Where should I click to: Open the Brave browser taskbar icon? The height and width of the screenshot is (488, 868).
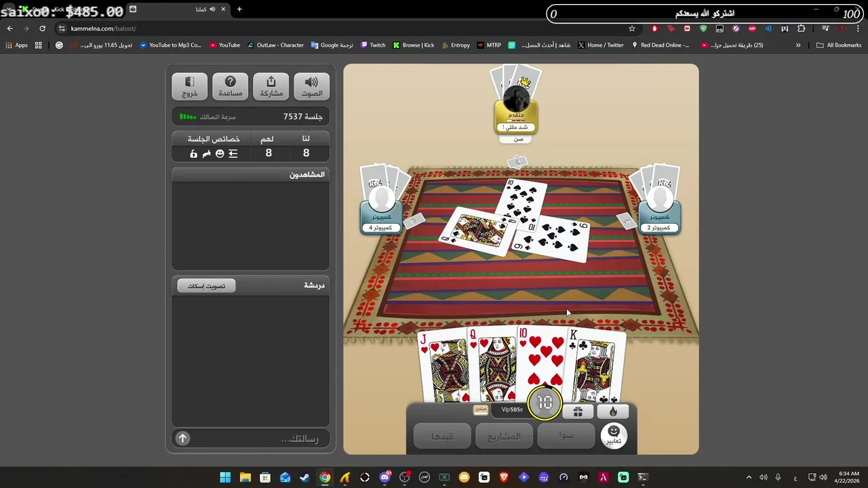504,477
